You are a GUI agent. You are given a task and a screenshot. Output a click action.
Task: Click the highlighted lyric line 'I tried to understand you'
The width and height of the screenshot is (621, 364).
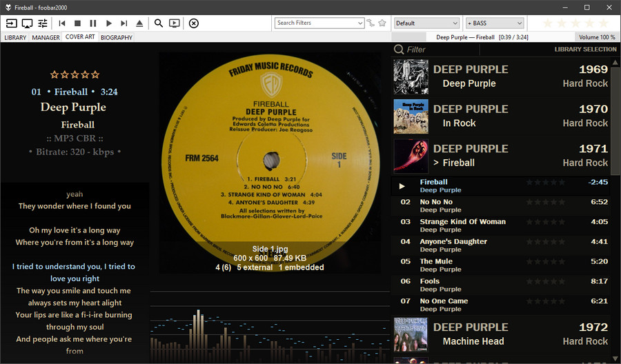point(74,272)
